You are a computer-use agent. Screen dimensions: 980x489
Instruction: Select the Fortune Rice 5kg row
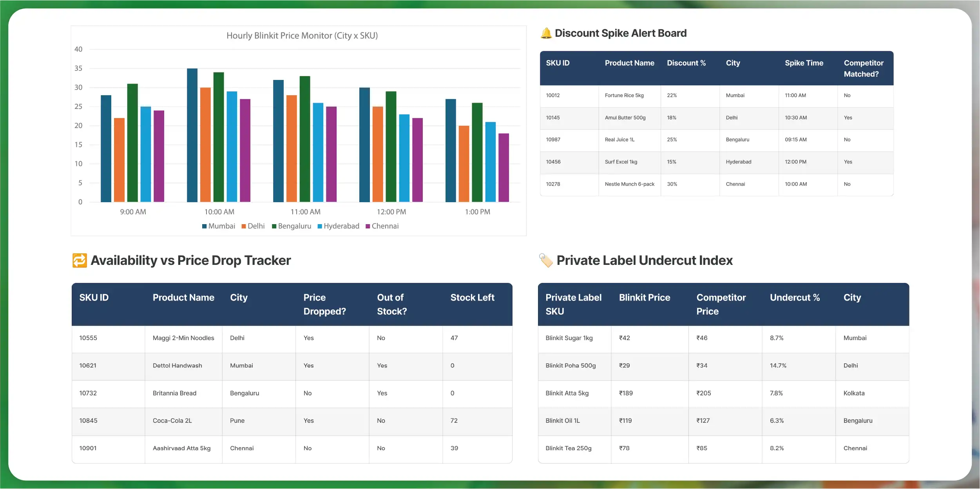click(x=624, y=96)
